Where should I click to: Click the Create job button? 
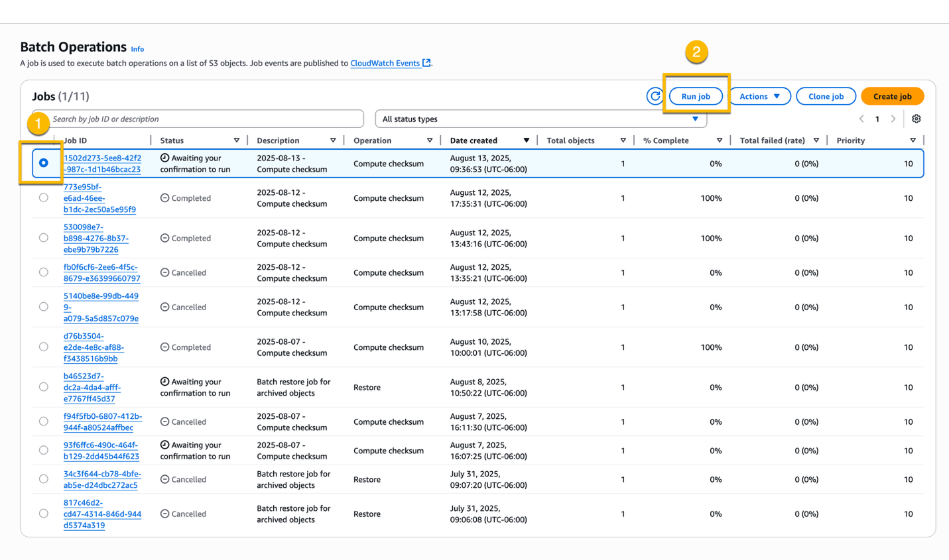point(892,96)
